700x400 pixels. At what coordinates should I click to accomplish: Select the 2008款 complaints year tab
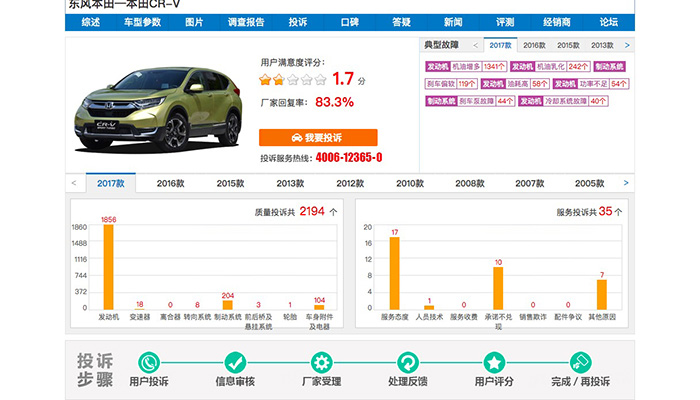pyautogui.click(x=470, y=183)
